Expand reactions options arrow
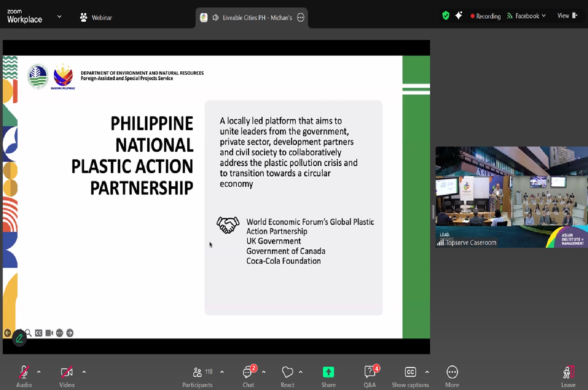588x390 pixels. pyautogui.click(x=300, y=372)
